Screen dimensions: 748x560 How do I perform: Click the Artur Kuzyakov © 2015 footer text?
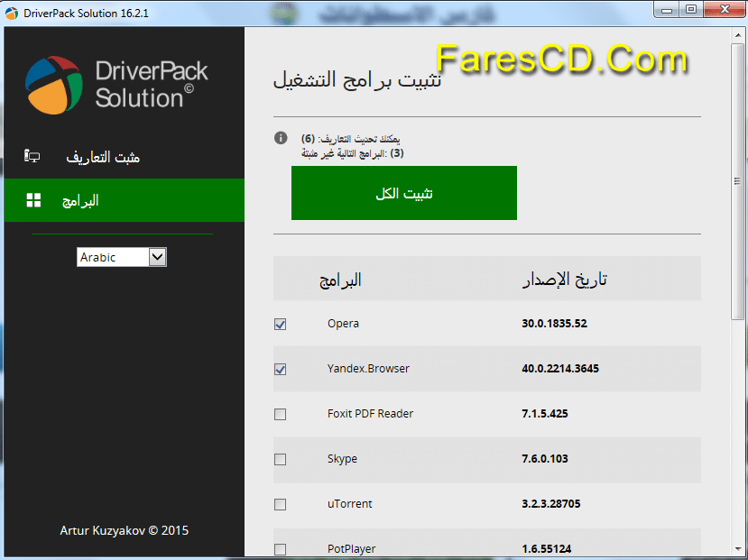pos(124,530)
